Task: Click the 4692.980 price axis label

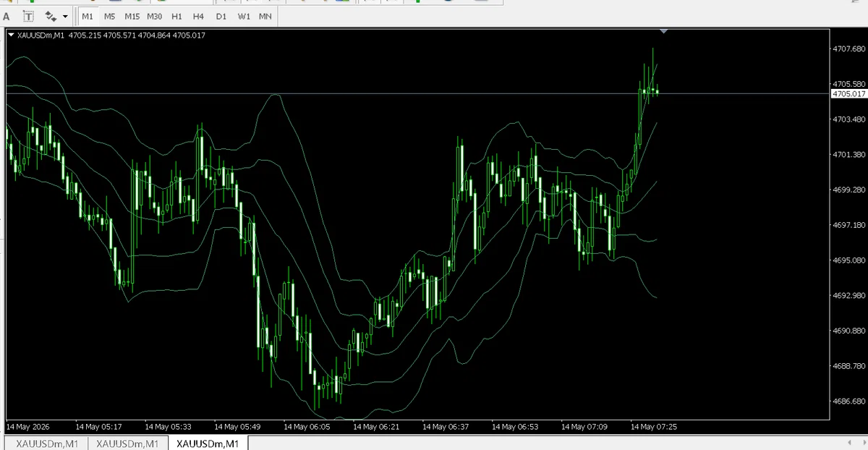Action: [x=849, y=295]
